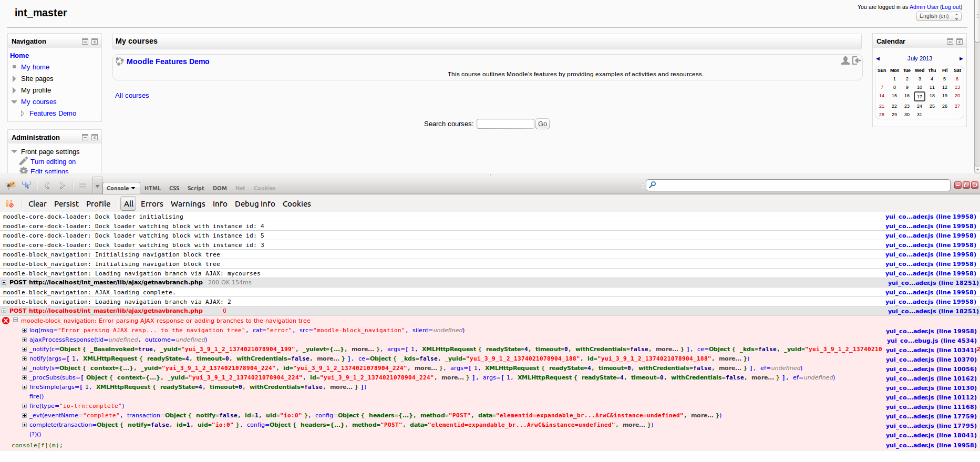Click the Firebug forward navigation arrow
The width and height of the screenshot is (980, 462).
[62, 186]
